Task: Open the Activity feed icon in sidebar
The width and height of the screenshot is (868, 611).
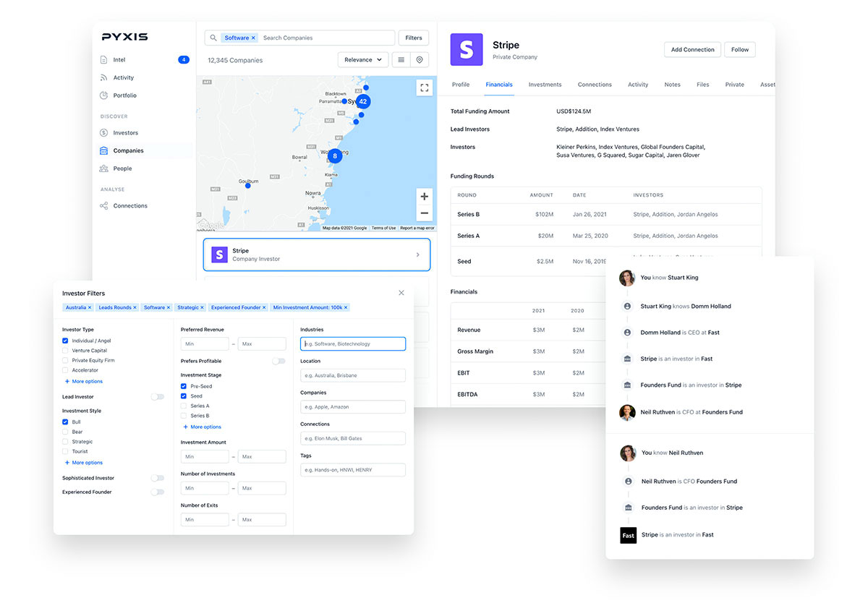Action: coord(104,78)
